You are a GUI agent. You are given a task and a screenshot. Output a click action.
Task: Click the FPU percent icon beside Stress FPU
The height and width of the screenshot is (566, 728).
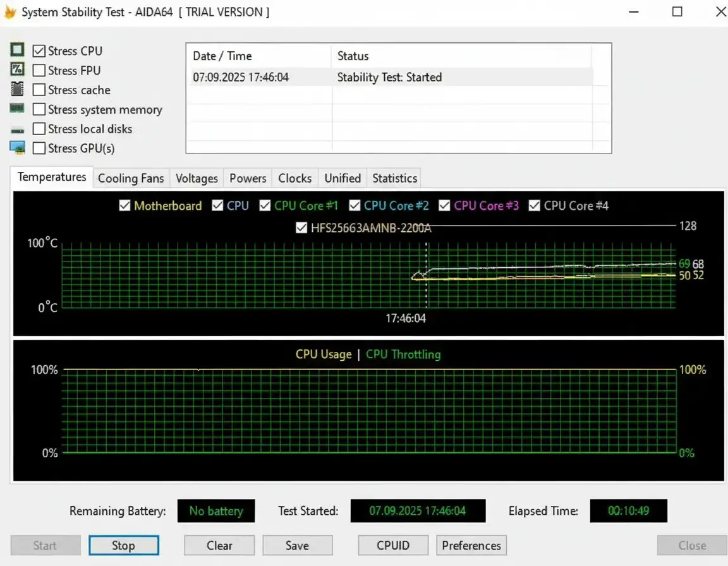[17, 69]
